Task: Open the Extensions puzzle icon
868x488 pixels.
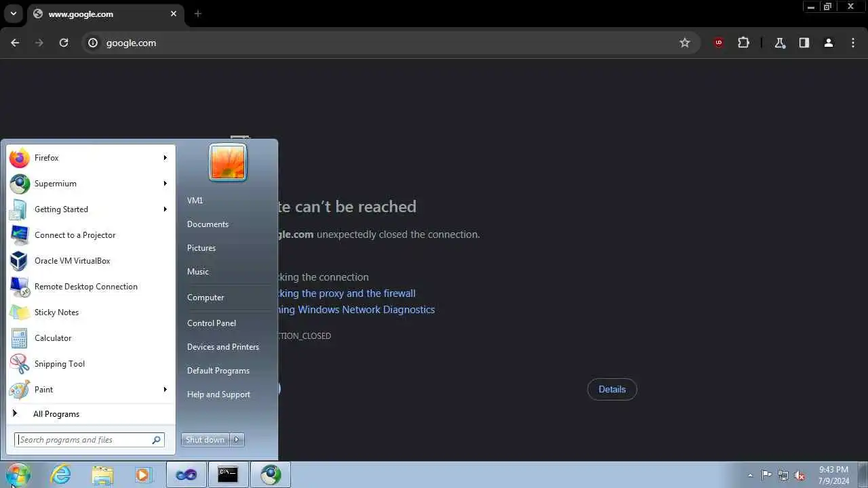Action: [744, 43]
